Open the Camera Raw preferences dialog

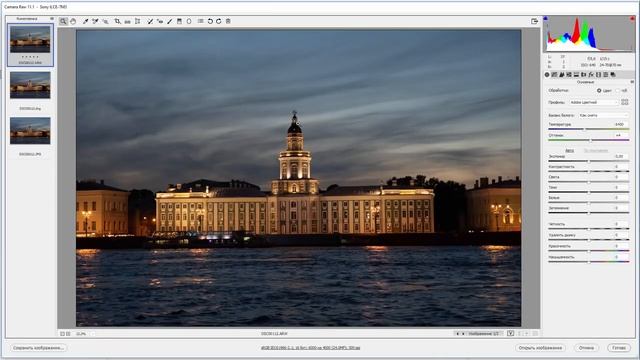coord(200,21)
